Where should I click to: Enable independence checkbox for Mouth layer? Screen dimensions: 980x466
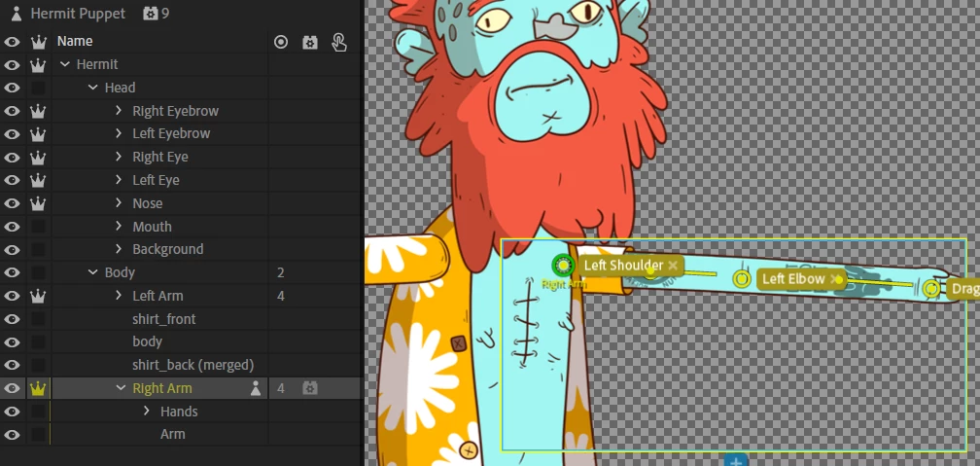pos(39,227)
